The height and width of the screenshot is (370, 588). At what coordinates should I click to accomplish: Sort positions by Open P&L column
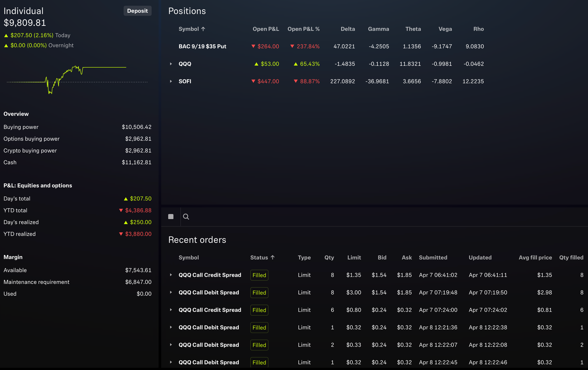(266, 29)
